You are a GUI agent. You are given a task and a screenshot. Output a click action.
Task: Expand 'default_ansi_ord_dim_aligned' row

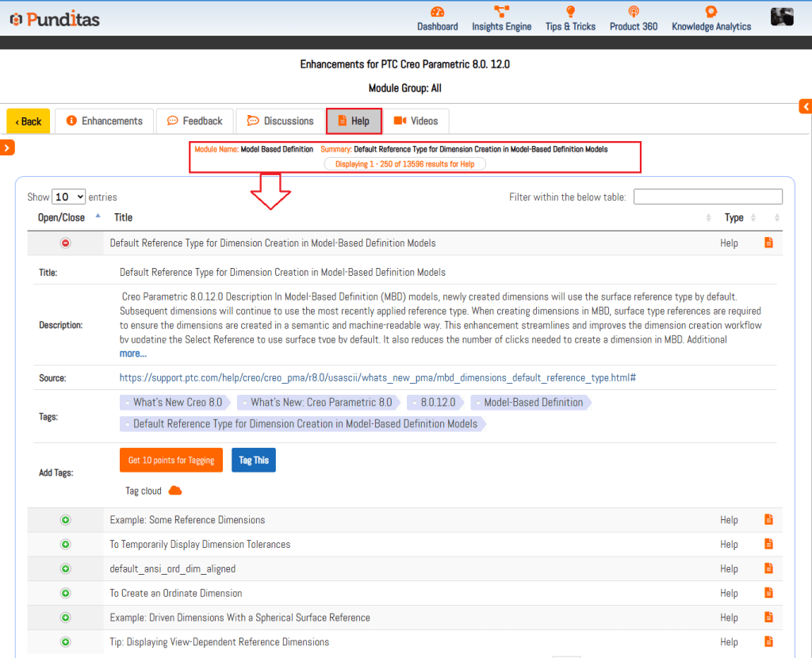(x=66, y=569)
